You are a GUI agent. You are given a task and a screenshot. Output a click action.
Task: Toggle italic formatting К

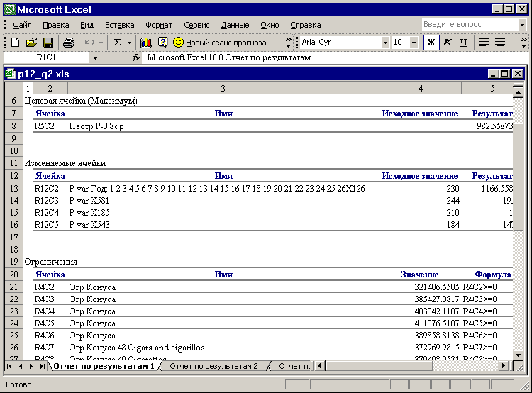coord(448,43)
